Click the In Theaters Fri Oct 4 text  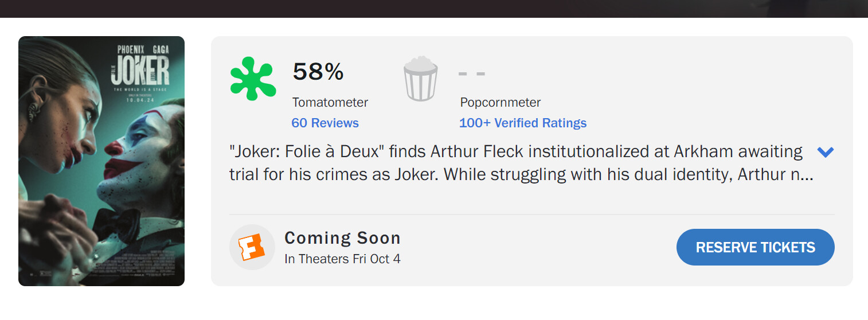pos(342,259)
